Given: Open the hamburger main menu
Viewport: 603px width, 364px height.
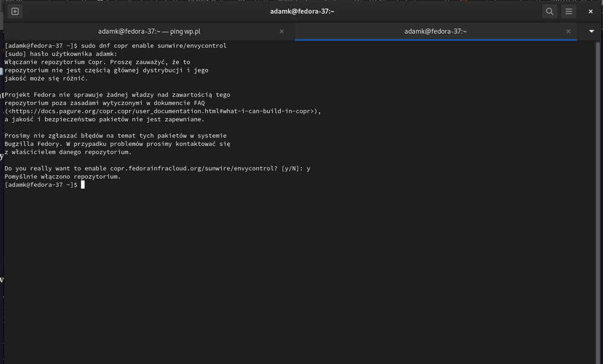Looking at the screenshot, I should (569, 11).
